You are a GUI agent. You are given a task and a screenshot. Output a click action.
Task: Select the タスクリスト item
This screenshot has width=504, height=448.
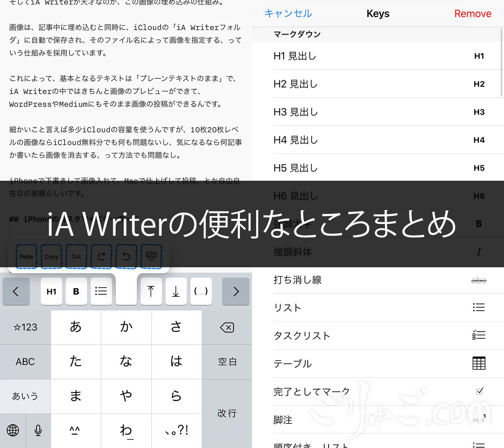pyautogui.click(x=378, y=335)
